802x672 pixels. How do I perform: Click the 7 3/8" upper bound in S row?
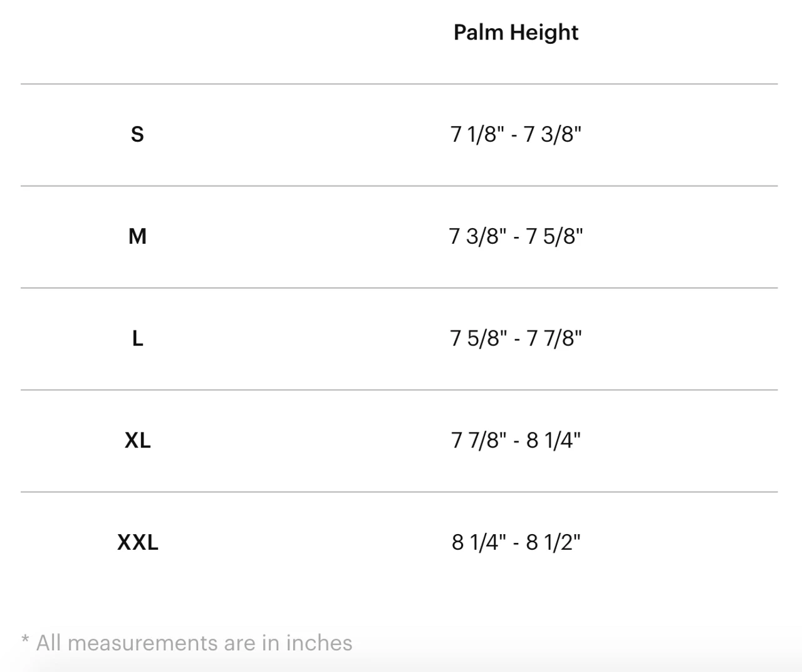coord(553,135)
